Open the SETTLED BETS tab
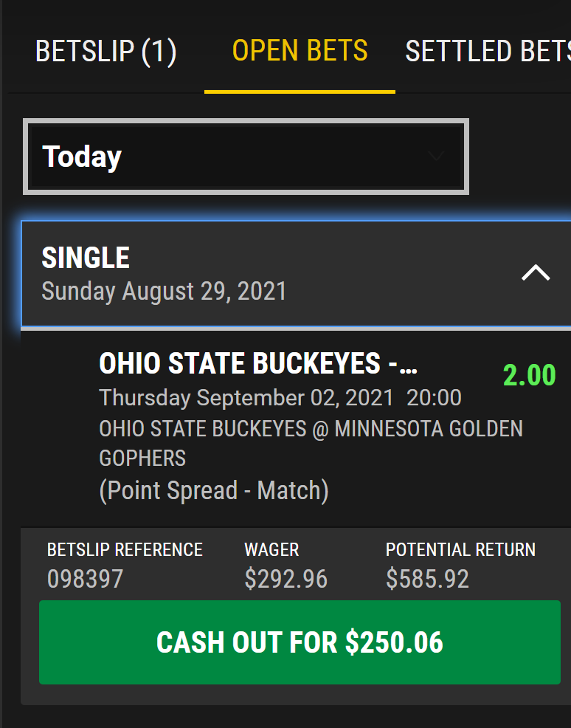 click(x=488, y=52)
